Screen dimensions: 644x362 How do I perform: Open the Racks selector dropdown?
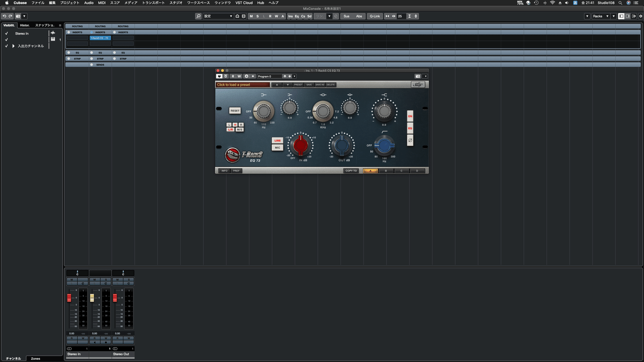601,16
